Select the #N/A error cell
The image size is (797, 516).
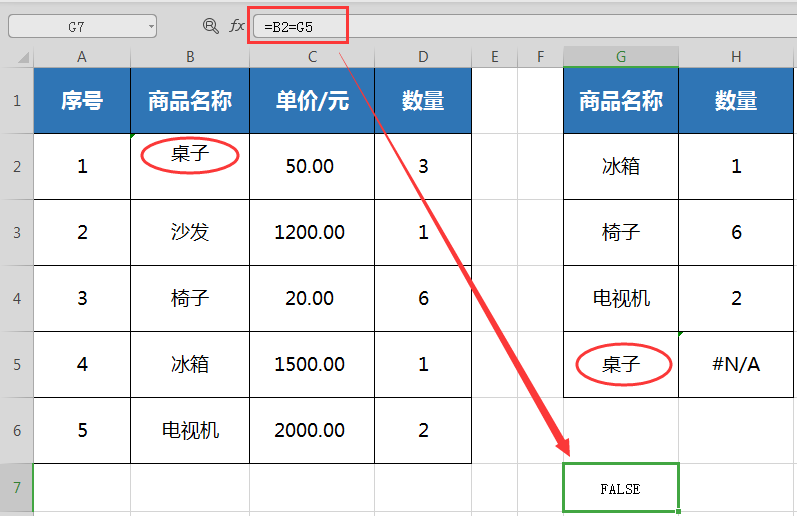click(736, 365)
